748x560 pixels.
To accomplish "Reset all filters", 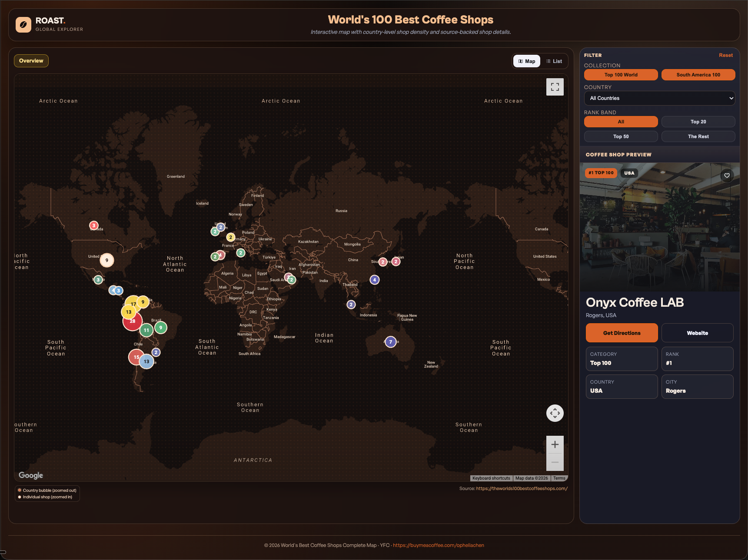I will coord(726,55).
